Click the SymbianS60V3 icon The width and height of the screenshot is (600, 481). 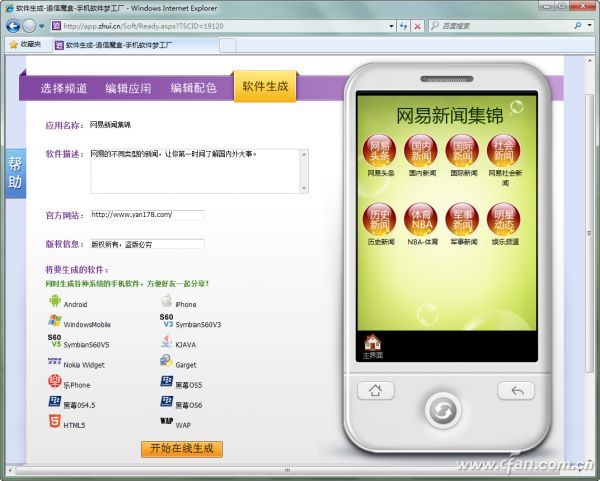166,321
